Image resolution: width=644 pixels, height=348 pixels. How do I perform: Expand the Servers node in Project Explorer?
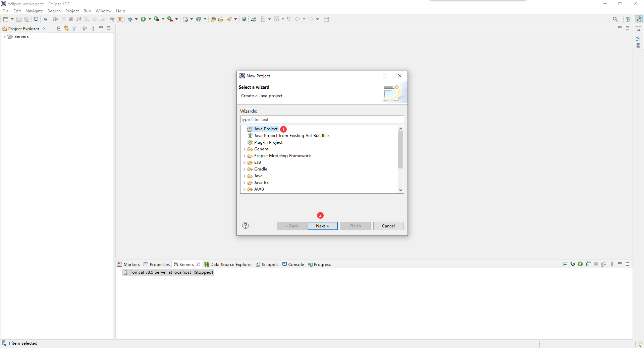pyautogui.click(x=4, y=37)
